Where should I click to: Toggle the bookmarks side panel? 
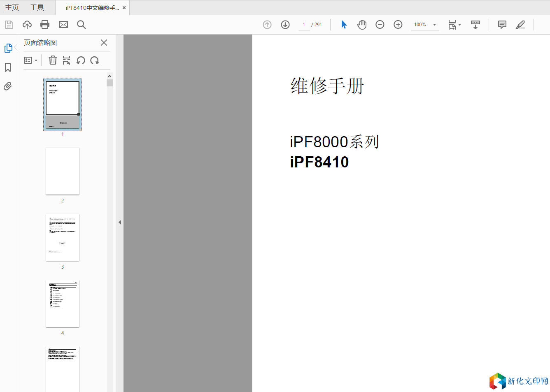(8, 67)
